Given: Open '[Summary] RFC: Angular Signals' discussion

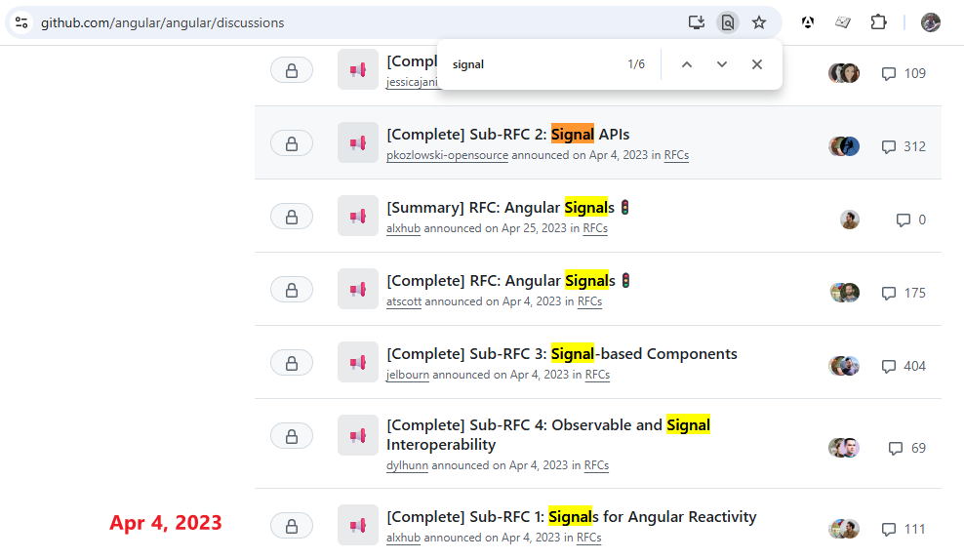Looking at the screenshot, I should point(507,207).
